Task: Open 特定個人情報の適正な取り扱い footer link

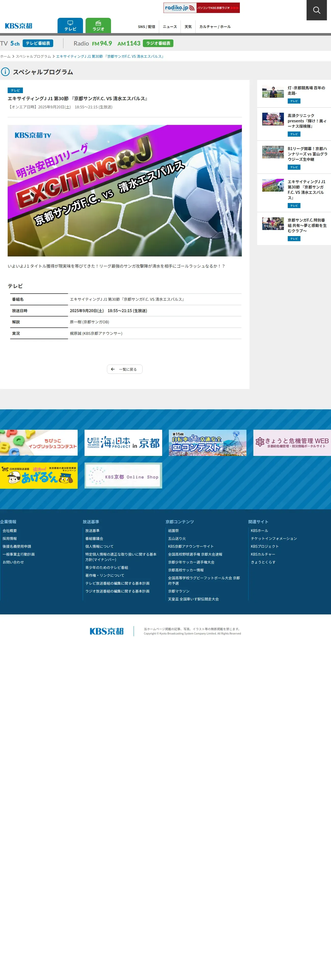Action: (121, 557)
